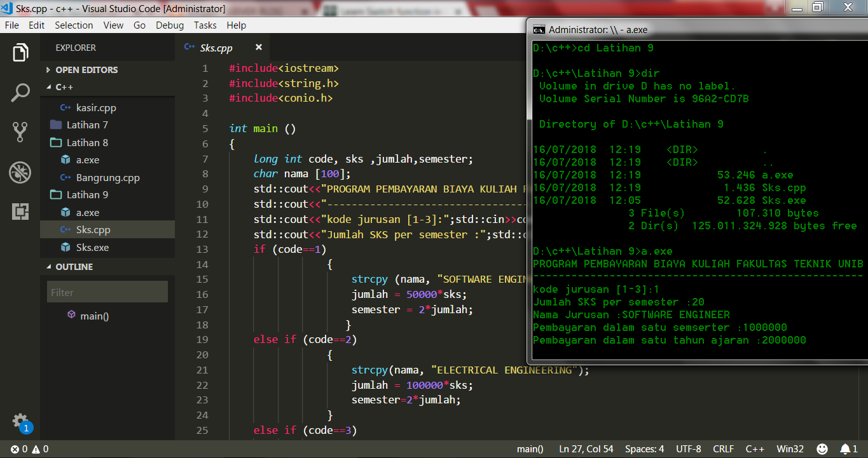Click the main() symbol icon in Outline
This screenshot has height=458, width=868.
[71, 315]
